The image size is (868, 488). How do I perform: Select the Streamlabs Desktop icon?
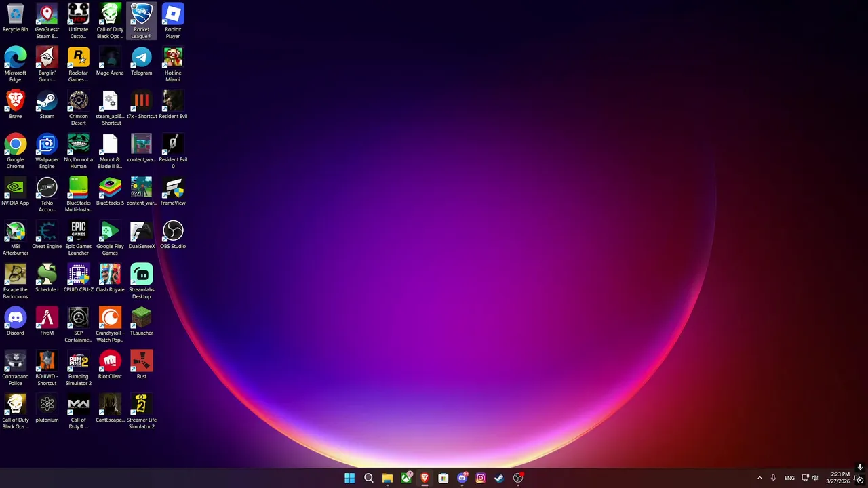point(141,281)
